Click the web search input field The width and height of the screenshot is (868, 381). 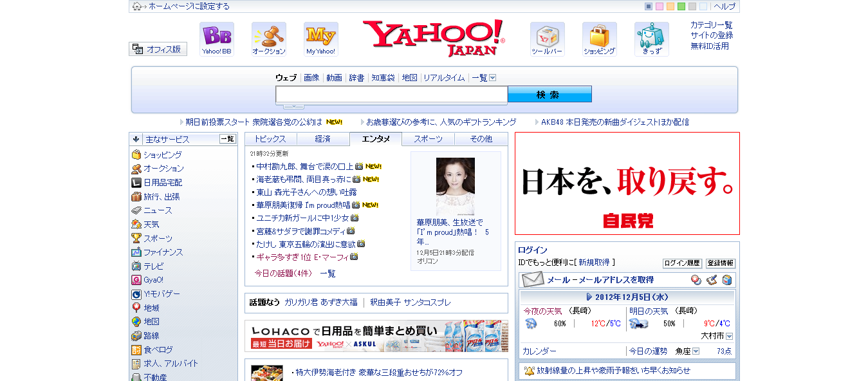pos(392,95)
